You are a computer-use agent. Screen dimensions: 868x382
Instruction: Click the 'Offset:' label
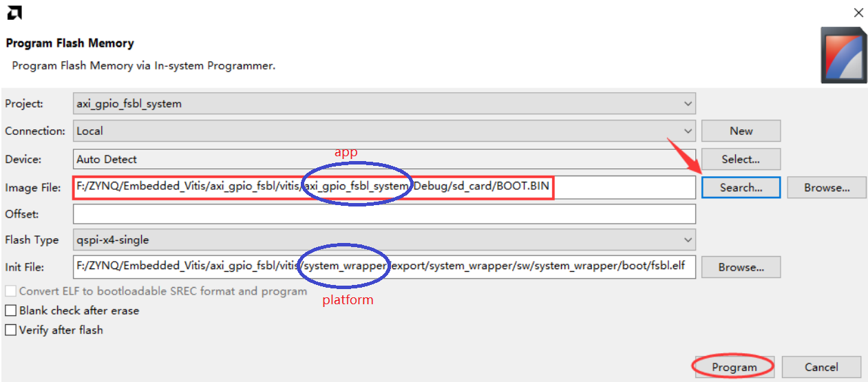coord(22,214)
